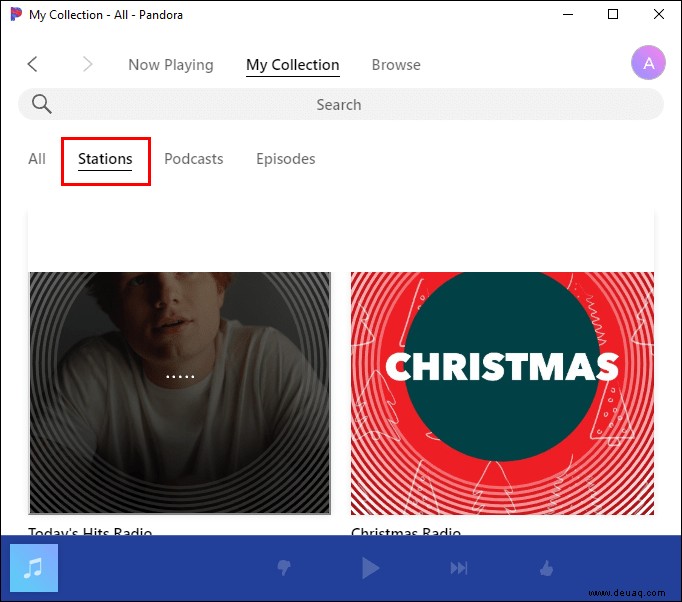Viewport: 682px width, 602px height.
Task: Click the Today's Hits Radio title
Action: click(x=90, y=531)
